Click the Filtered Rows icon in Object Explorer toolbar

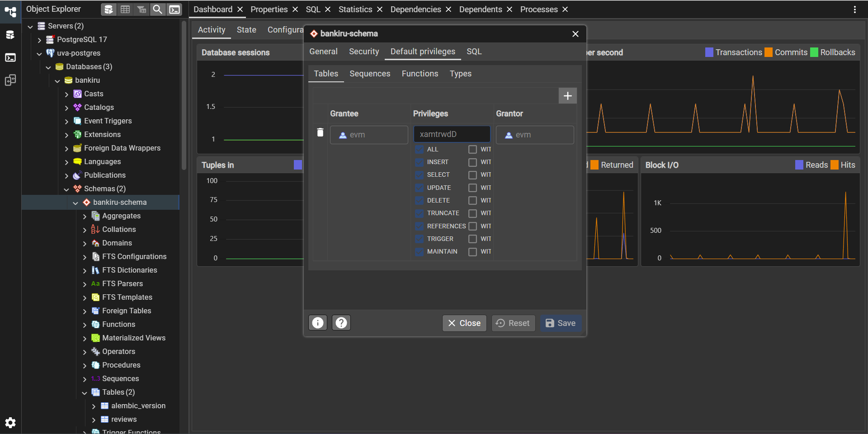pyautogui.click(x=142, y=9)
